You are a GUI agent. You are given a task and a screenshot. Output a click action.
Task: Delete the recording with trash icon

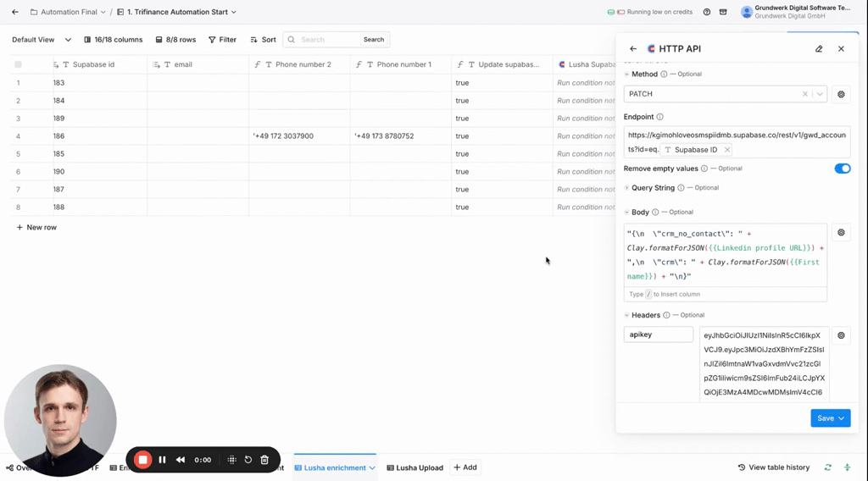click(x=264, y=460)
